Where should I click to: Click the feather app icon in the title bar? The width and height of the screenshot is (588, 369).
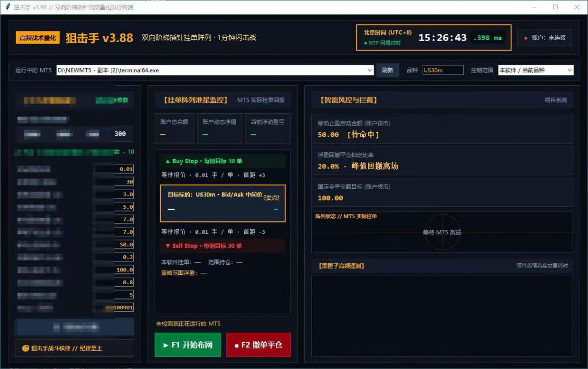pyautogui.click(x=7, y=7)
